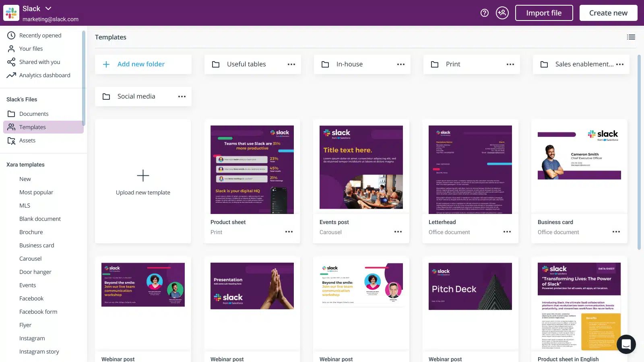Open the Slack workspace dropdown
644x362 pixels.
coord(48,8)
